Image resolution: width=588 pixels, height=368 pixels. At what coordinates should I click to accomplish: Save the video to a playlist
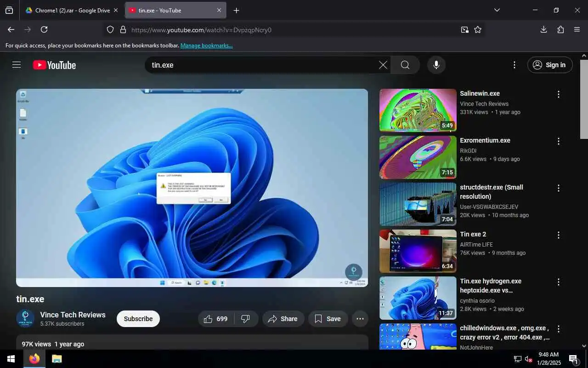[x=328, y=319]
